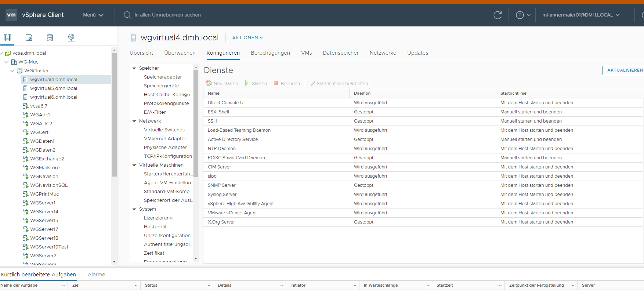
Task: Switch to VMs and Templates inventory icon
Action: point(29,37)
